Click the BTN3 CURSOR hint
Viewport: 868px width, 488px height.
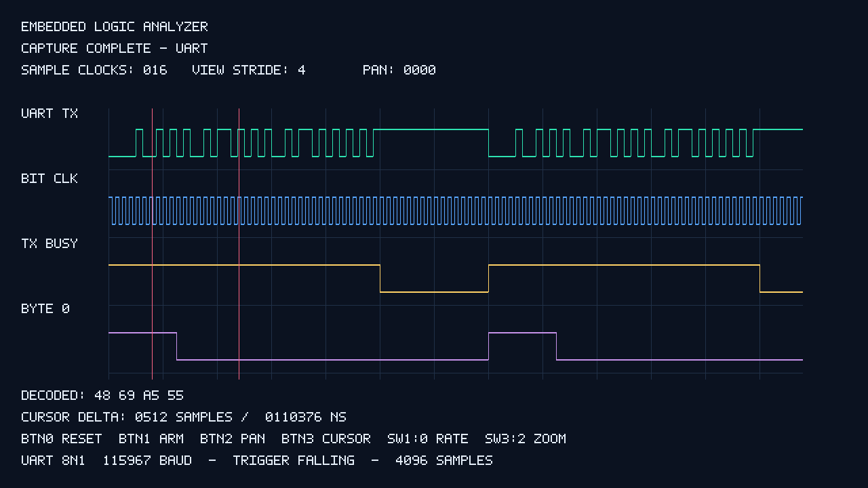326,439
